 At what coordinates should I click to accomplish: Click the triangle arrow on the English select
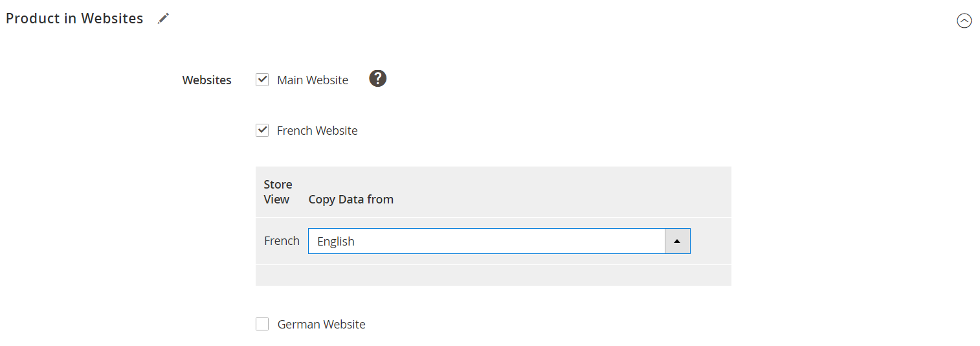click(677, 241)
